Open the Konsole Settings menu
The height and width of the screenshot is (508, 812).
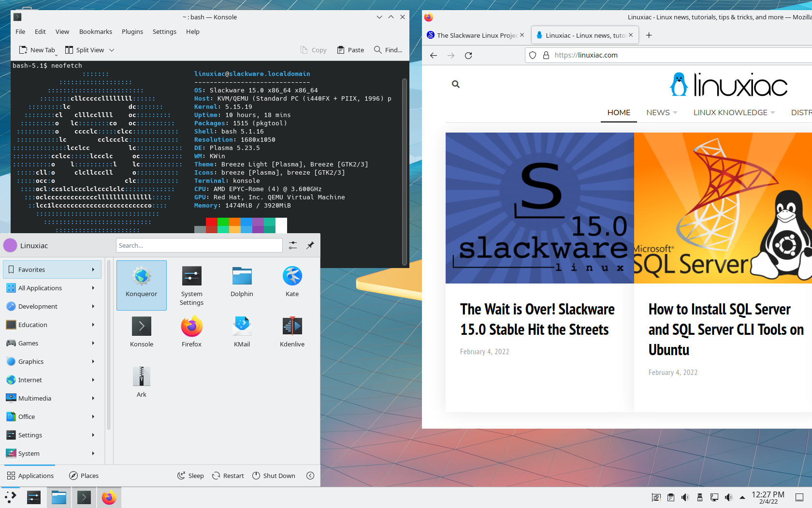(164, 31)
